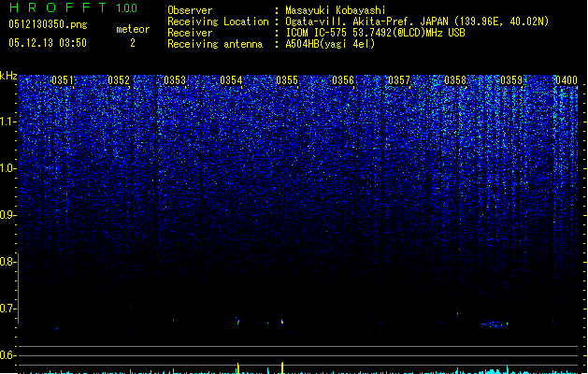Click the 0359 time marker
Viewport: 588px width, 374px height.
point(511,80)
